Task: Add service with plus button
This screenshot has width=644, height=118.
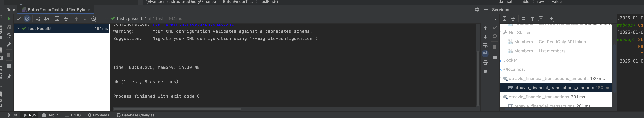Action: pyautogui.click(x=552, y=19)
